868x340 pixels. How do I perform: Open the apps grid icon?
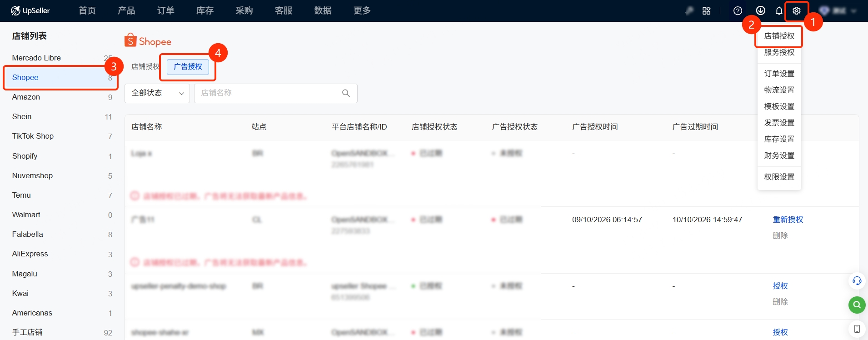pos(706,10)
